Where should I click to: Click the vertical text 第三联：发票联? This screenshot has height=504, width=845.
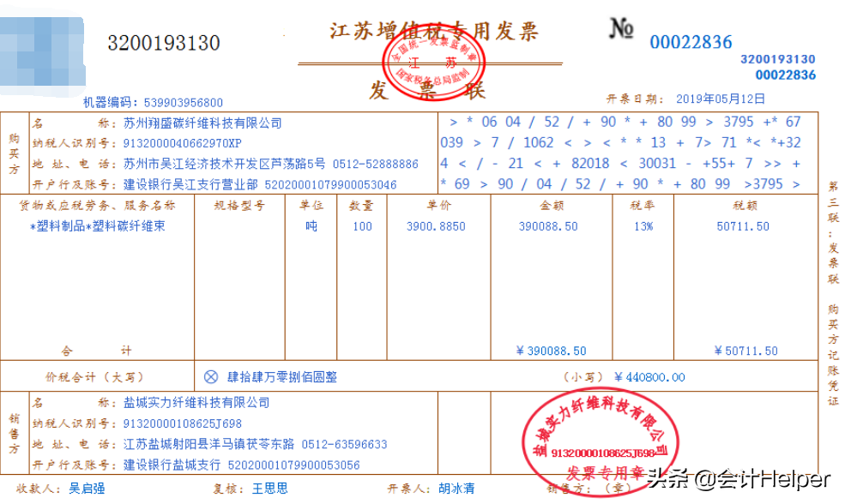(x=833, y=233)
